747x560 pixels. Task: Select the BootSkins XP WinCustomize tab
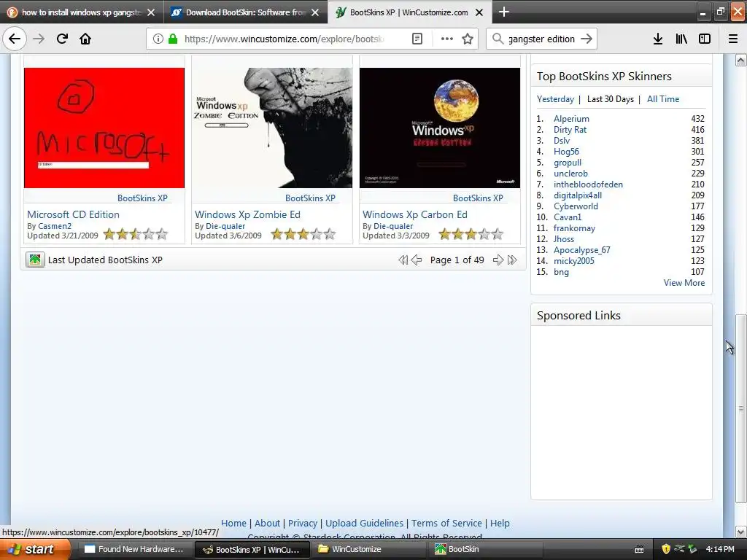pos(409,12)
